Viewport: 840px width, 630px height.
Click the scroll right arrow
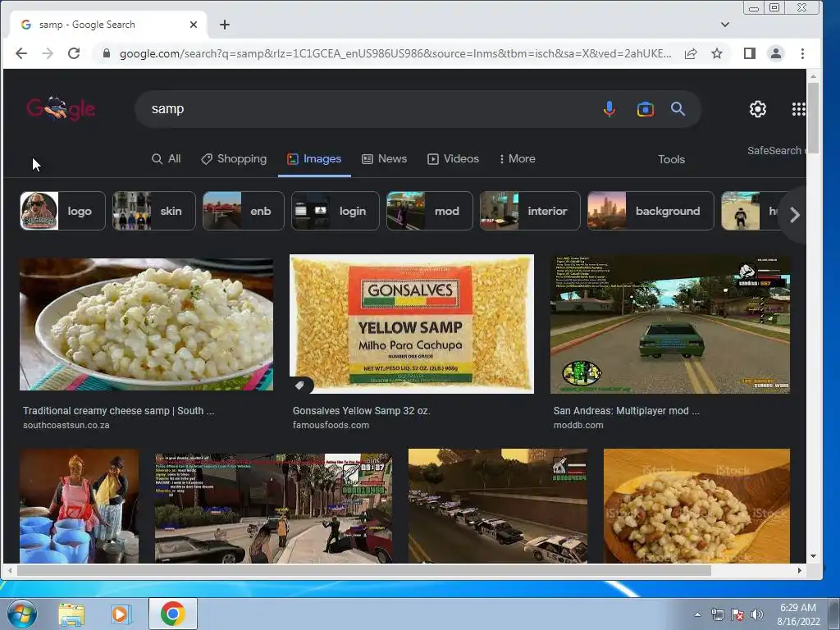pyautogui.click(x=799, y=571)
